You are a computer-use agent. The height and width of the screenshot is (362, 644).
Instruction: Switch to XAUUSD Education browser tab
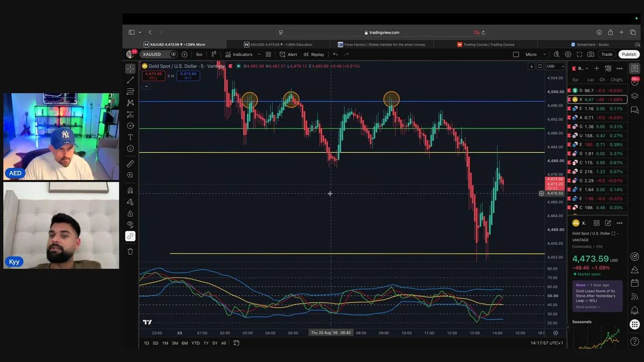pyautogui.click(x=278, y=44)
